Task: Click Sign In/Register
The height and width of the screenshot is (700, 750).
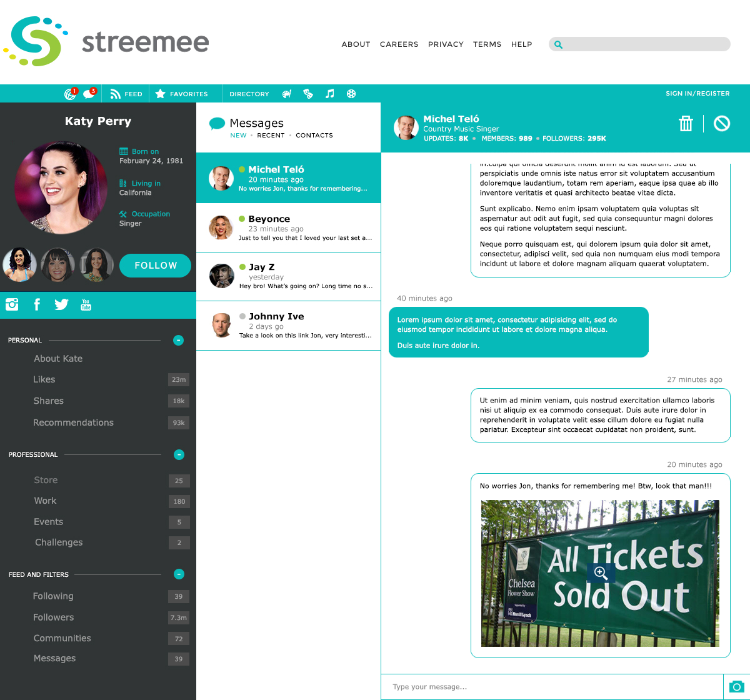Action: [x=697, y=94]
